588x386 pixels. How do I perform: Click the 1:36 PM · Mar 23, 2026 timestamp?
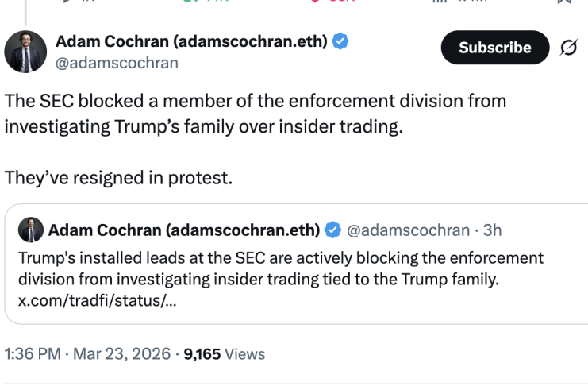[87, 354]
